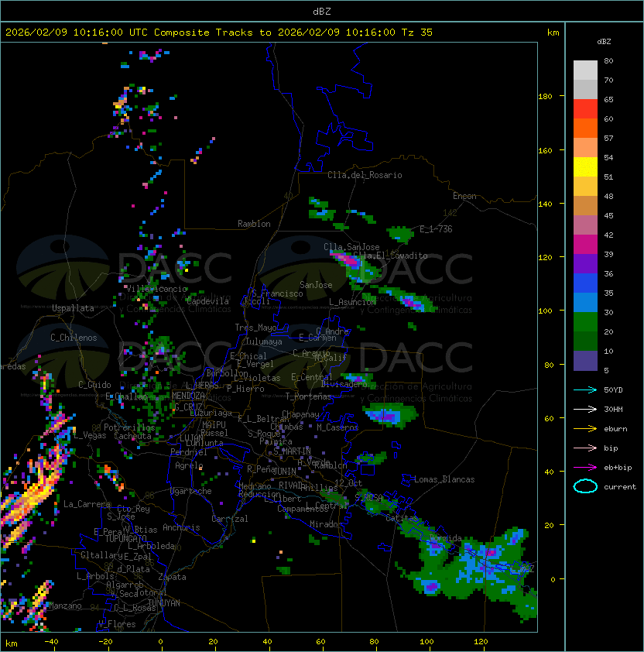Click the 'E_1-736' map label
This screenshot has height=652, width=644.
coord(436,228)
